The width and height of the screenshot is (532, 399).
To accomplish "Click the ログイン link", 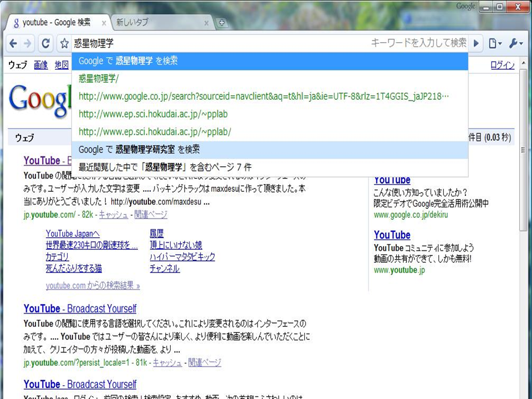I will tap(503, 65).
